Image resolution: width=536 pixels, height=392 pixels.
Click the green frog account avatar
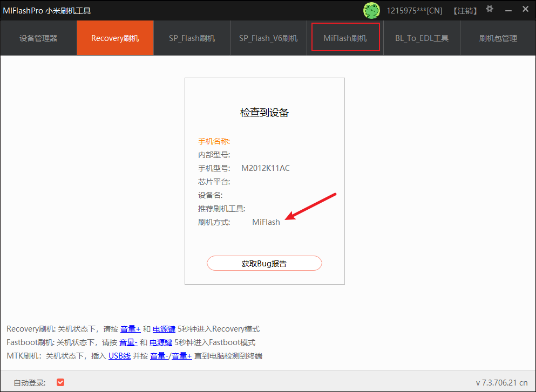371,11
